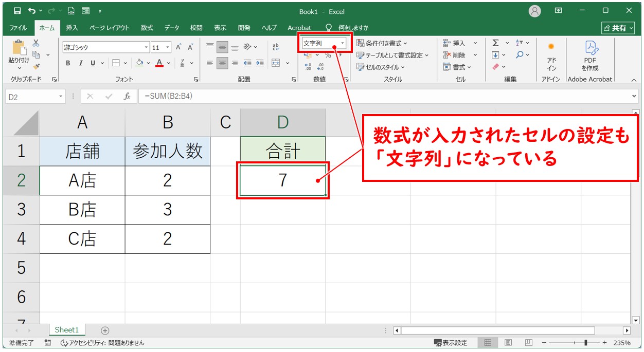
Task: Open the macro recording status bar icon
Action: 48,343
